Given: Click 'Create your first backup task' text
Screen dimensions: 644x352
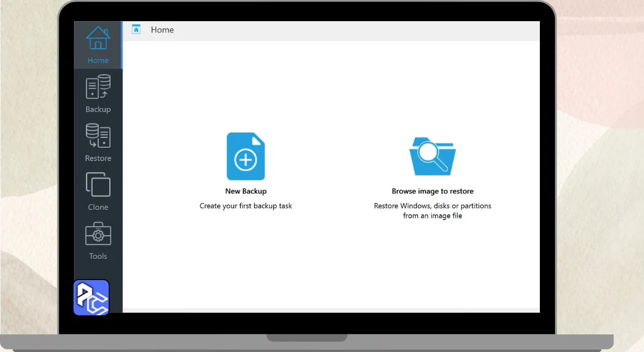Looking at the screenshot, I should (246, 206).
